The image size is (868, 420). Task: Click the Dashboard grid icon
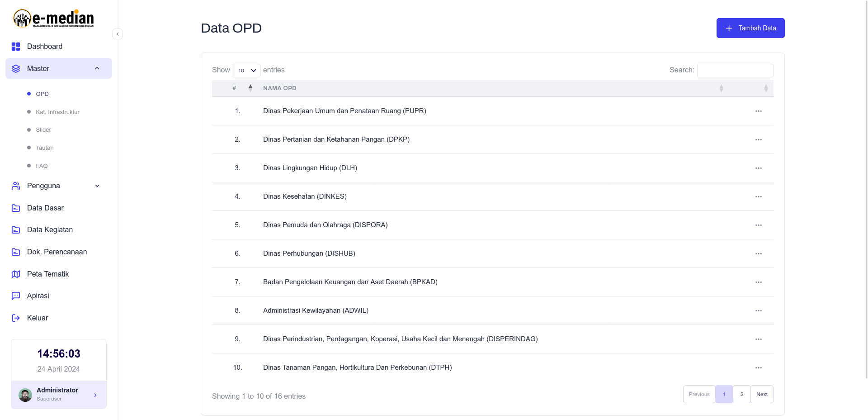(16, 47)
